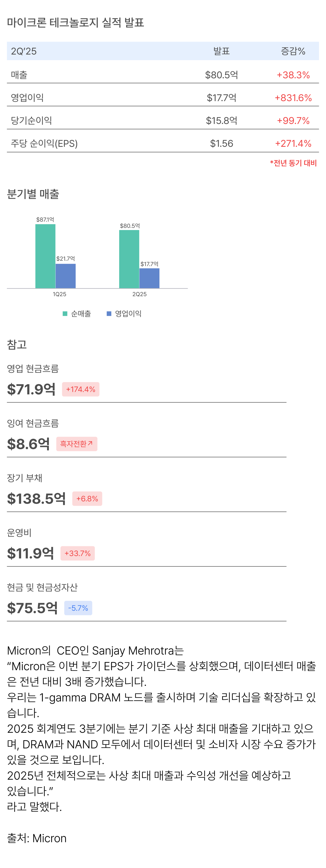Click the +831.6% value for 영업이익
Image resolution: width=326 pixels, height=868 pixels.
(293, 98)
